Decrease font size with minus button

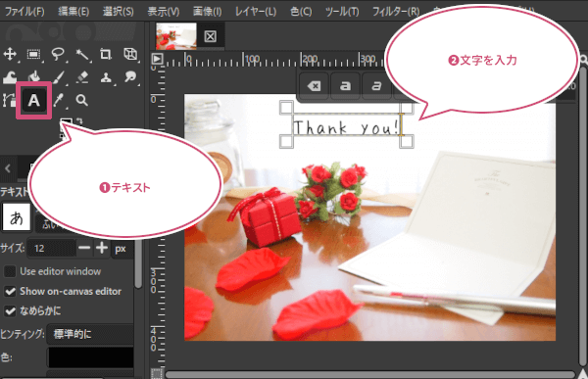[x=84, y=248]
